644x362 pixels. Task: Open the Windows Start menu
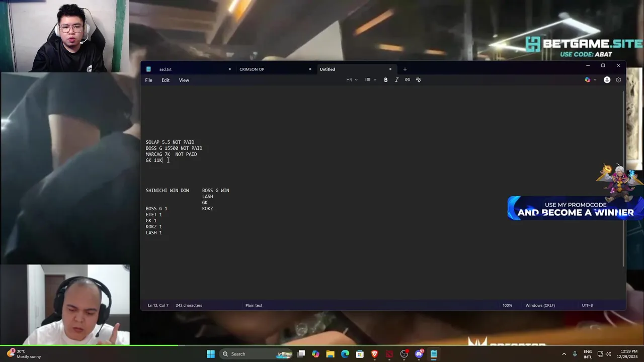point(211,354)
